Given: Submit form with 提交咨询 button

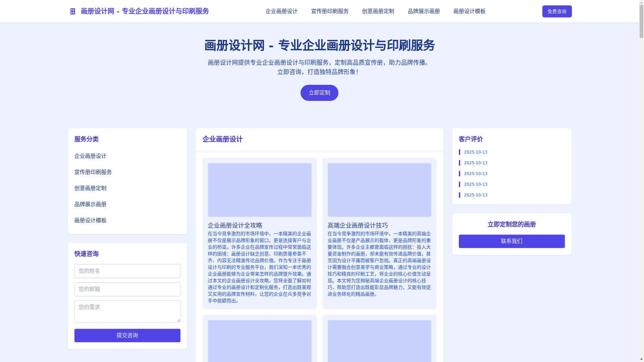Looking at the screenshot, I should [x=127, y=336].
